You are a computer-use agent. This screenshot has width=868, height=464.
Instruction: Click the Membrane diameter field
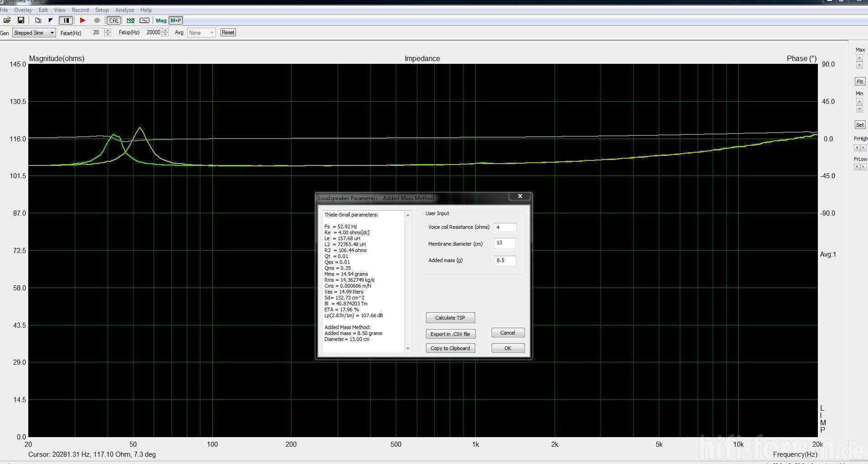click(x=505, y=243)
